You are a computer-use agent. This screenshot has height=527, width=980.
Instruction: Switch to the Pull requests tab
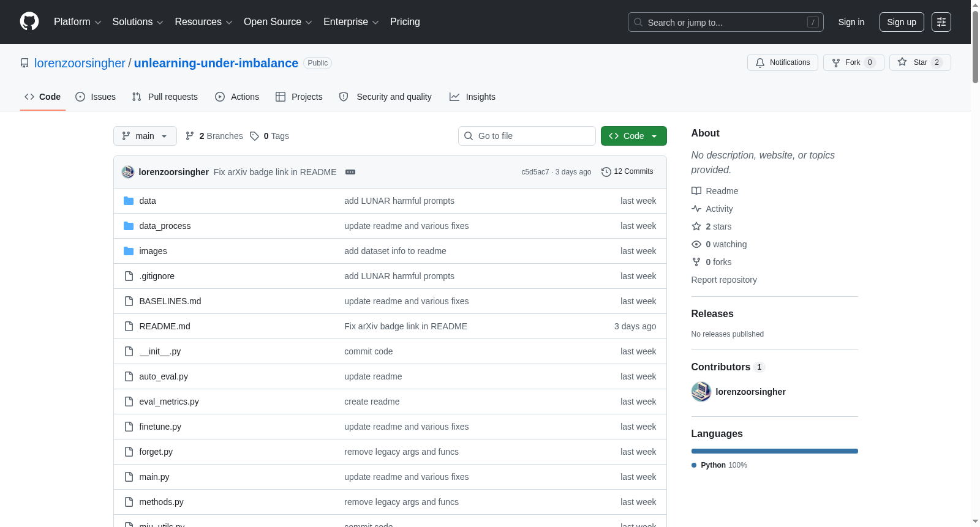(x=165, y=97)
